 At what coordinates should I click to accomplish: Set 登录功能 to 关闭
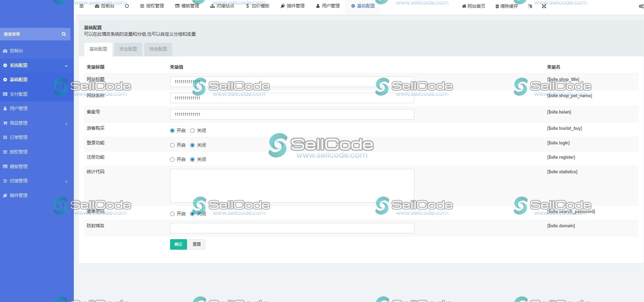click(x=192, y=145)
